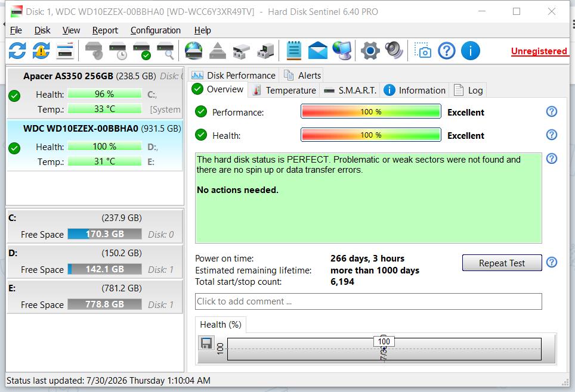
Task: Click the disk with green checkmark toolbar icon
Action: 141,51
